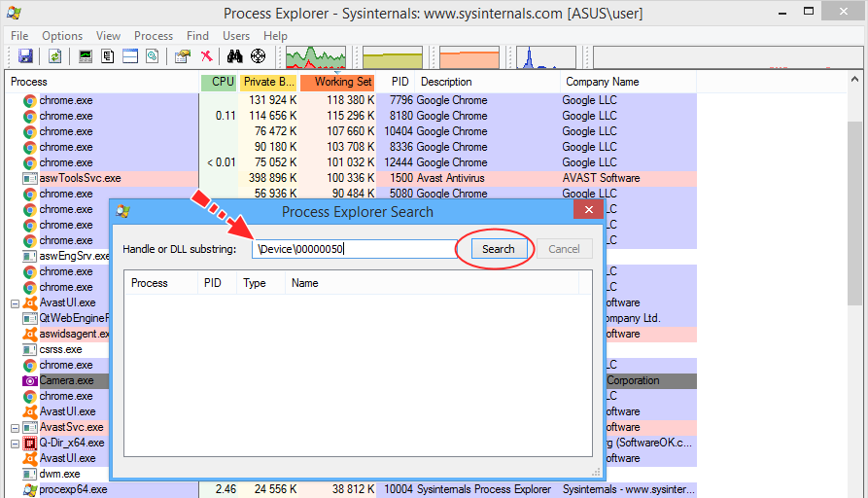This screenshot has height=498, width=868.
Task: Open the View menu
Action: [x=108, y=36]
